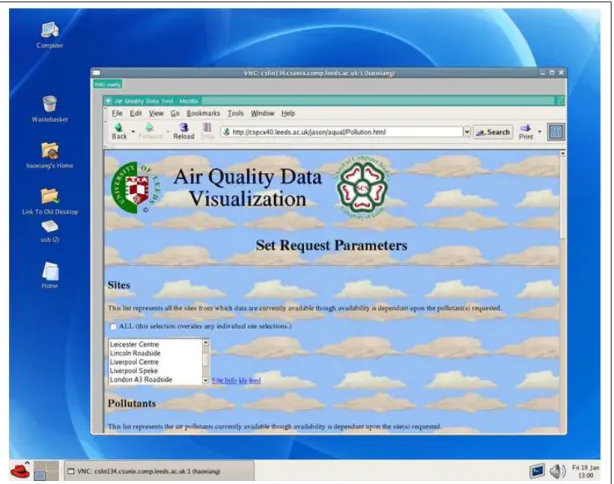Image resolution: width=614 pixels, height=484 pixels.
Task: Open the Site Info link
Action: coord(224,380)
